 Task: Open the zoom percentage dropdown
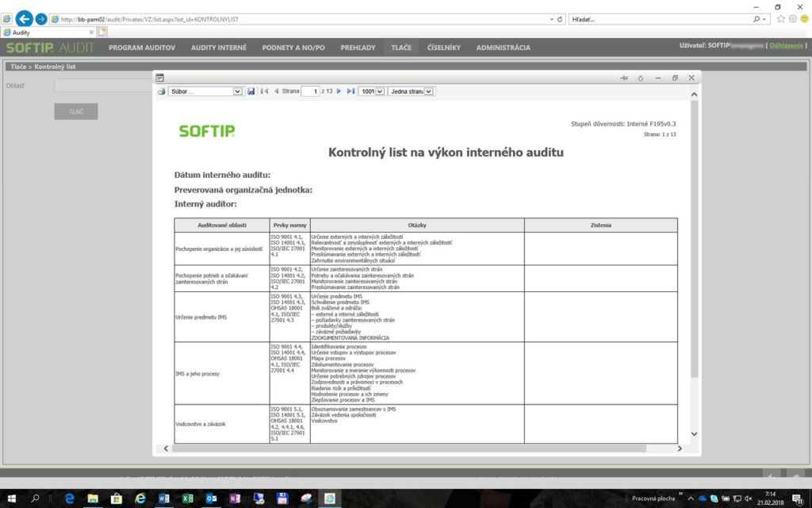coord(379,90)
